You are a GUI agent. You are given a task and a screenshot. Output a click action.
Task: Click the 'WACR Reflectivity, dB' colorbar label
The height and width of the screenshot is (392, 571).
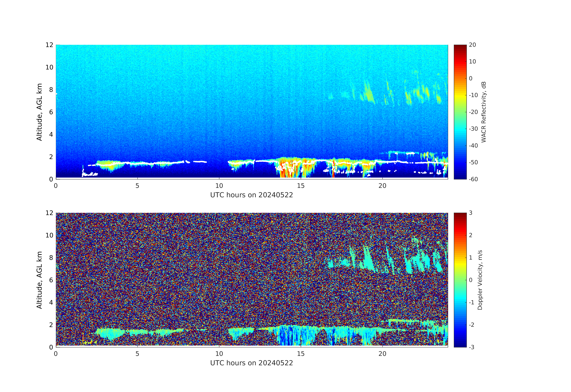pyautogui.click(x=484, y=112)
